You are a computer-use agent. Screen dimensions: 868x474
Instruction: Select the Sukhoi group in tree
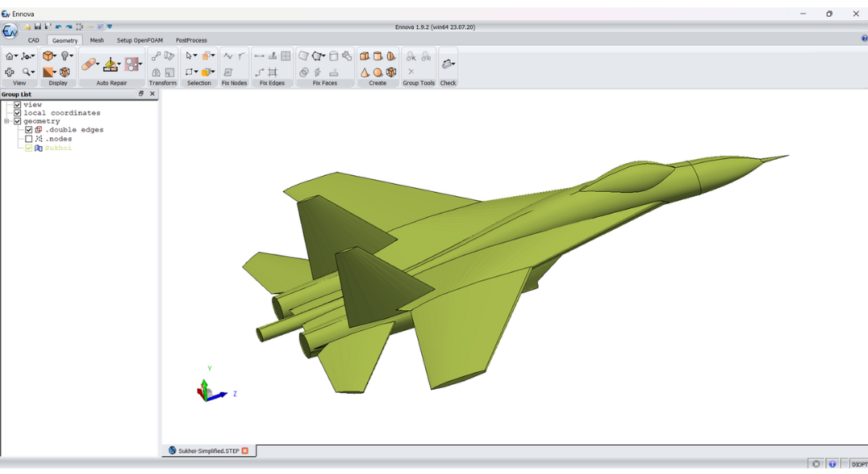58,148
